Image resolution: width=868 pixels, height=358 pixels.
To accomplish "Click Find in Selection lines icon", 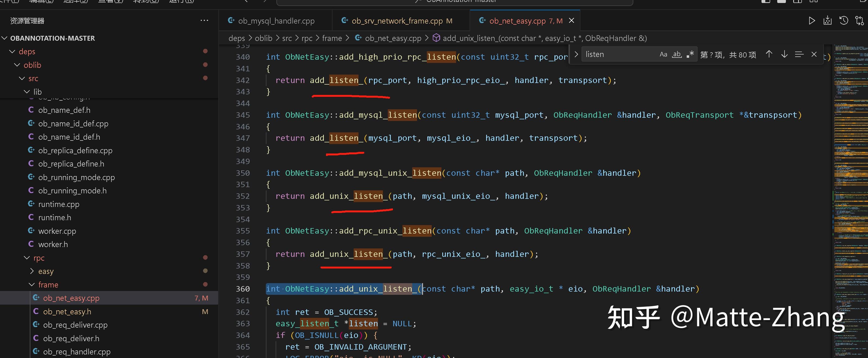I will (799, 54).
